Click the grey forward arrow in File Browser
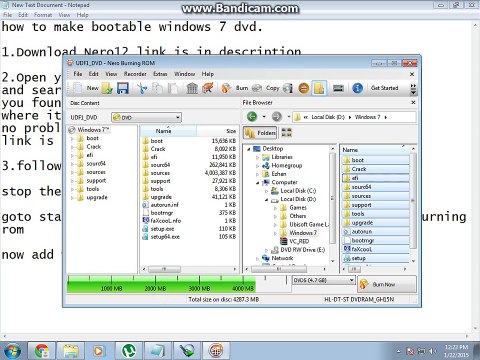This screenshot has width=480, height=360. tap(277, 117)
